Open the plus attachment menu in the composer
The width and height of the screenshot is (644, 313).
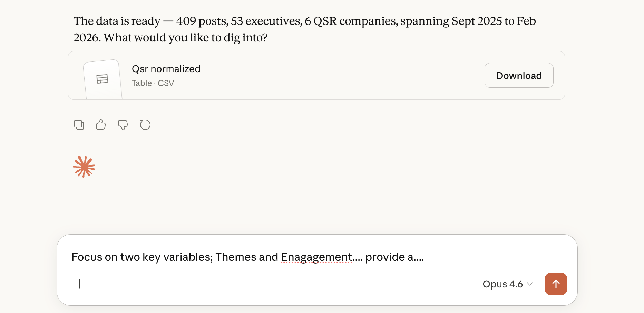(80, 284)
